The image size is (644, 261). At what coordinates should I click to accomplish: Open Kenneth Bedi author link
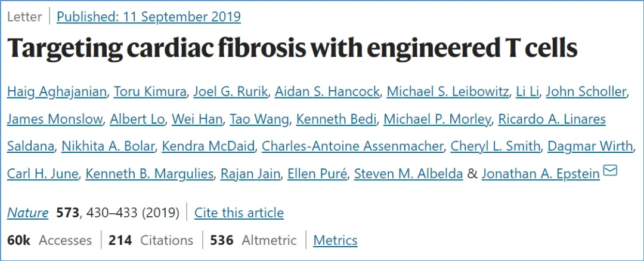(336, 119)
